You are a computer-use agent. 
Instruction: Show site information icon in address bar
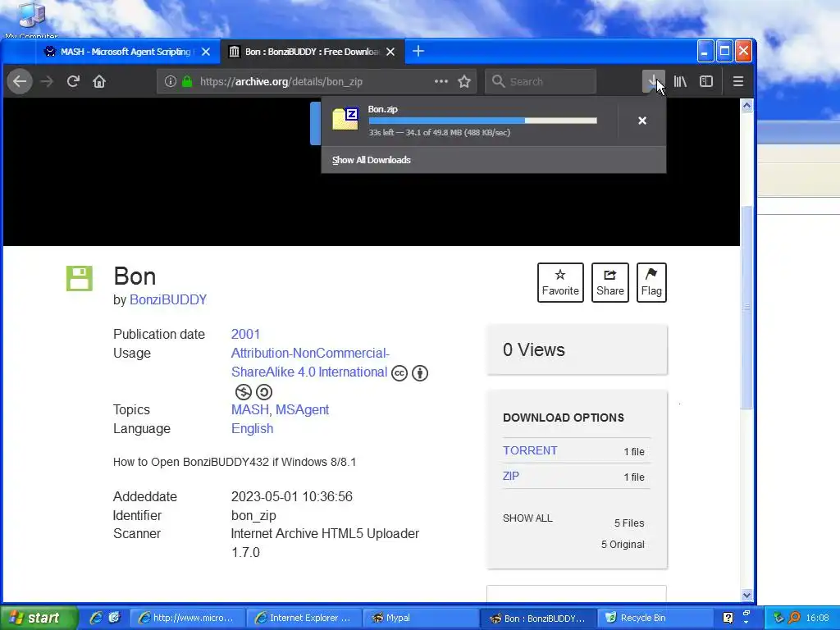pos(171,81)
